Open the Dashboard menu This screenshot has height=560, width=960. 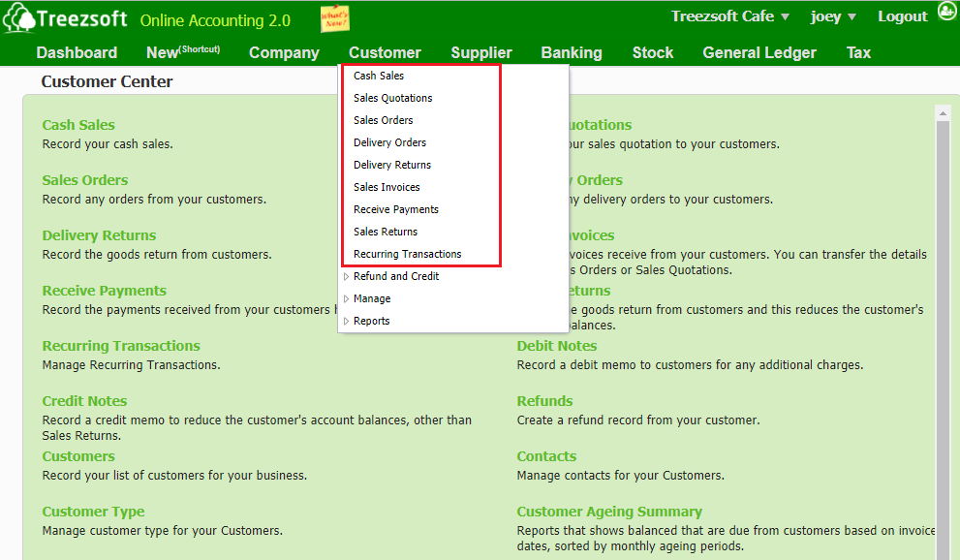tap(77, 52)
